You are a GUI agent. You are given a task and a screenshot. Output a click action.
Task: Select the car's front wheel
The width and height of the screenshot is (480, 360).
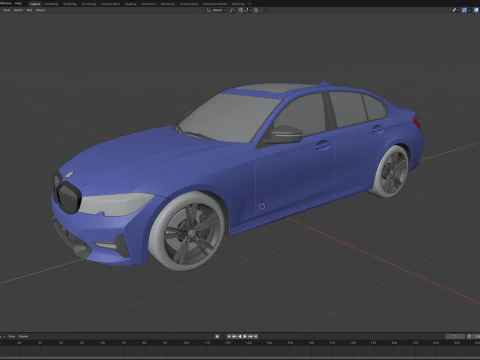(x=187, y=231)
